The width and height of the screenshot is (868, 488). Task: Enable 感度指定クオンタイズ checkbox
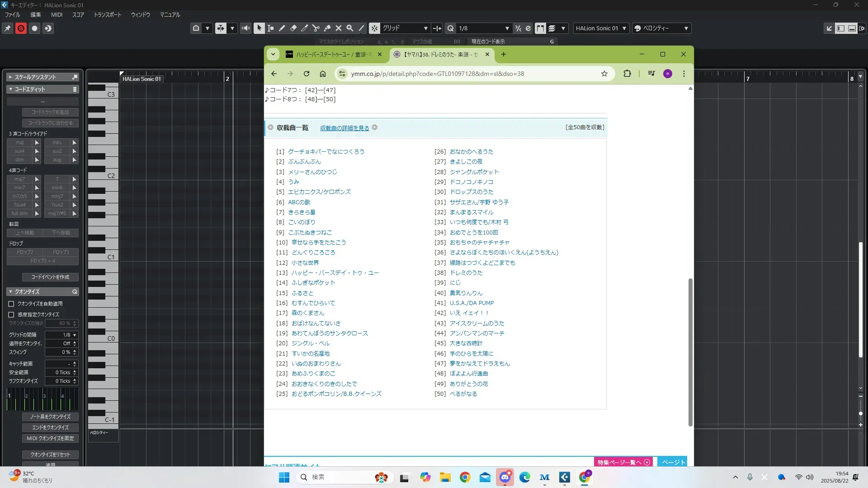click(x=11, y=314)
